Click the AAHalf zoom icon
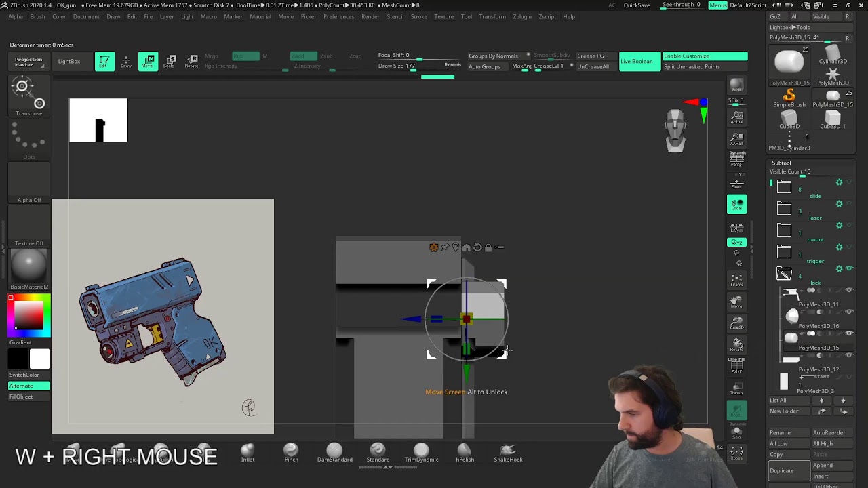The height and width of the screenshot is (488, 868). pos(736,140)
